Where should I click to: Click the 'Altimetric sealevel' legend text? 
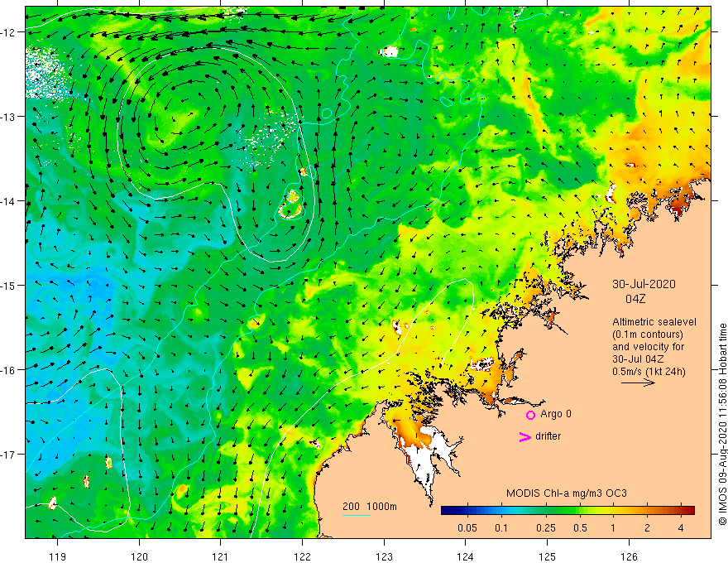click(654, 322)
